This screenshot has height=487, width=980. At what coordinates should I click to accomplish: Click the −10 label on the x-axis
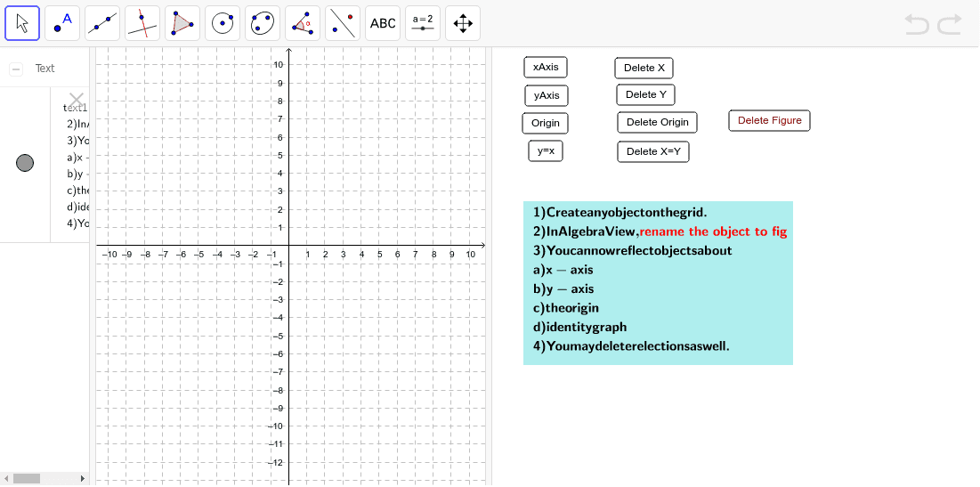(x=109, y=255)
